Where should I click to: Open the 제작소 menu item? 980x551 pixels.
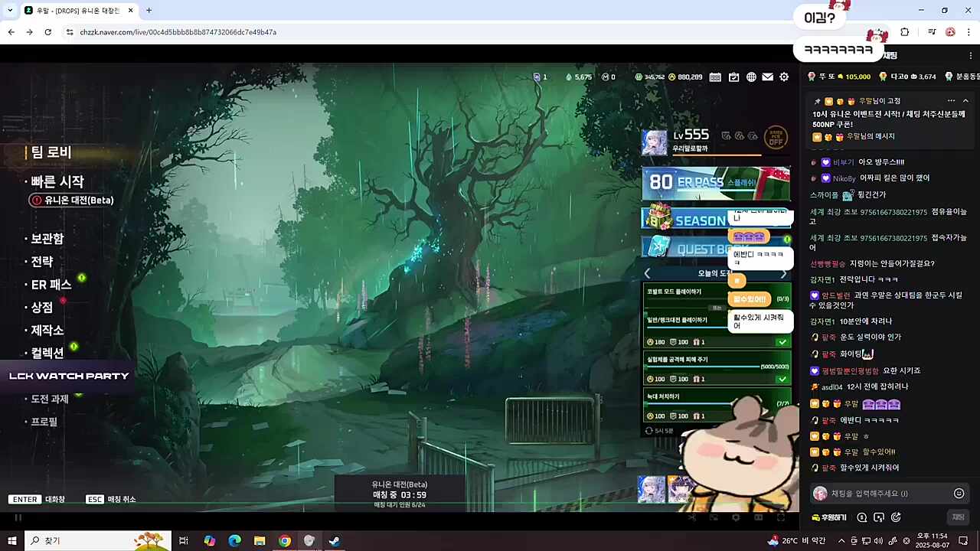coord(47,331)
